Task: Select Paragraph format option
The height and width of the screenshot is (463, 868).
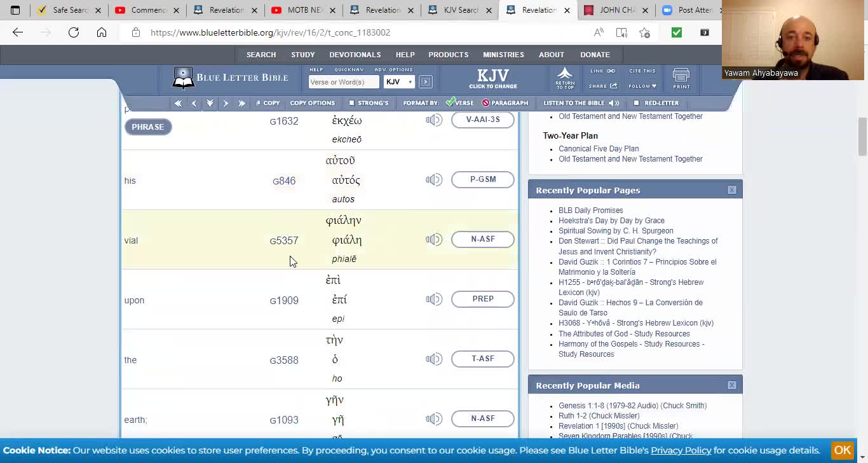Action: (505, 103)
